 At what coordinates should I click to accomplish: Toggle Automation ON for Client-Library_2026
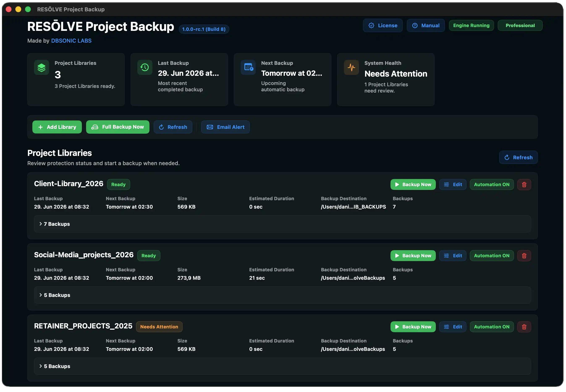(491, 184)
